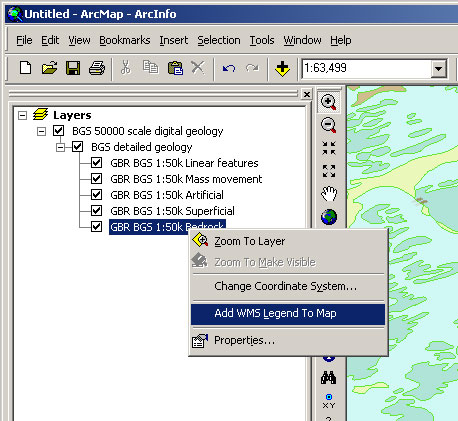Viewport: 458px width, 421px height.
Task: Toggle Bedrock layer checkbox
Action: point(97,227)
